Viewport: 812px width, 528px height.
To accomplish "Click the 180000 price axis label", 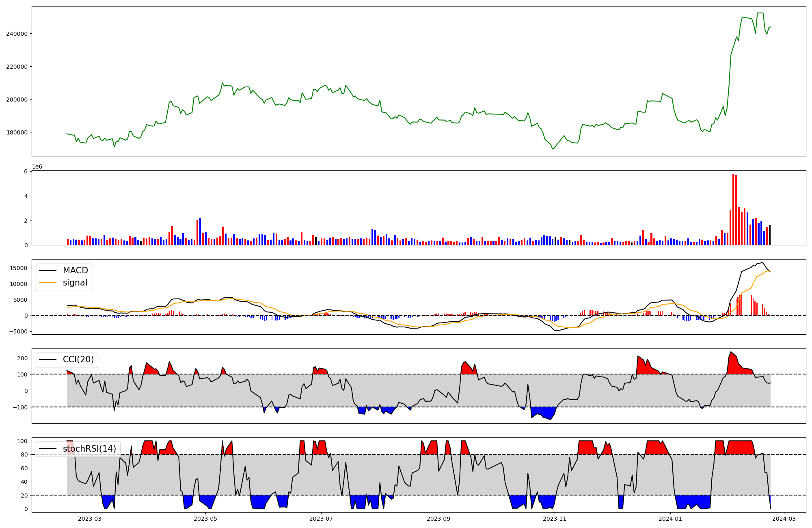I will [x=17, y=132].
